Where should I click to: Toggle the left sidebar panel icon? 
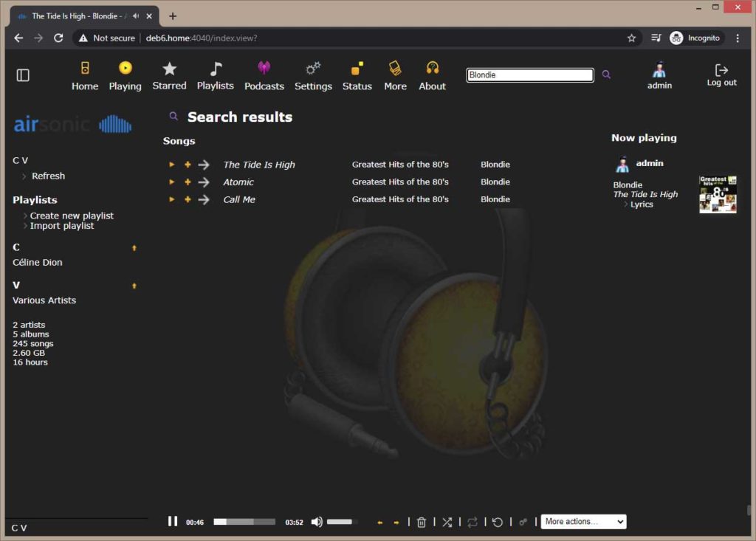[x=23, y=75]
